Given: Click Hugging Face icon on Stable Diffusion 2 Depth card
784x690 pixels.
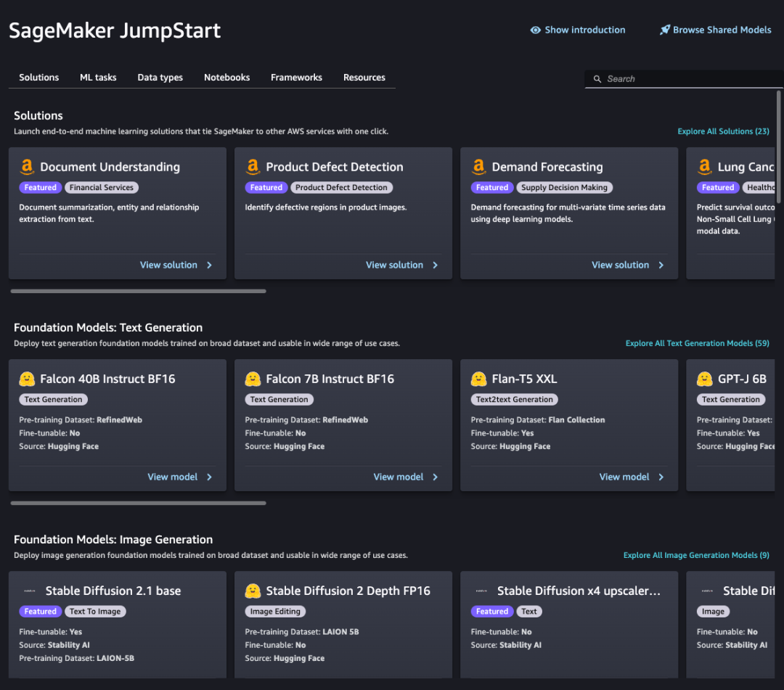Looking at the screenshot, I should click(253, 591).
